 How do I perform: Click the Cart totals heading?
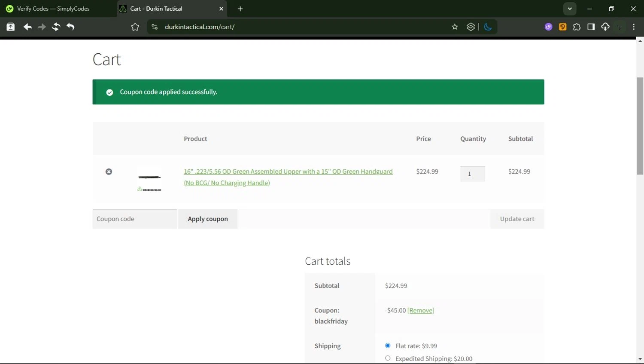pos(328,261)
